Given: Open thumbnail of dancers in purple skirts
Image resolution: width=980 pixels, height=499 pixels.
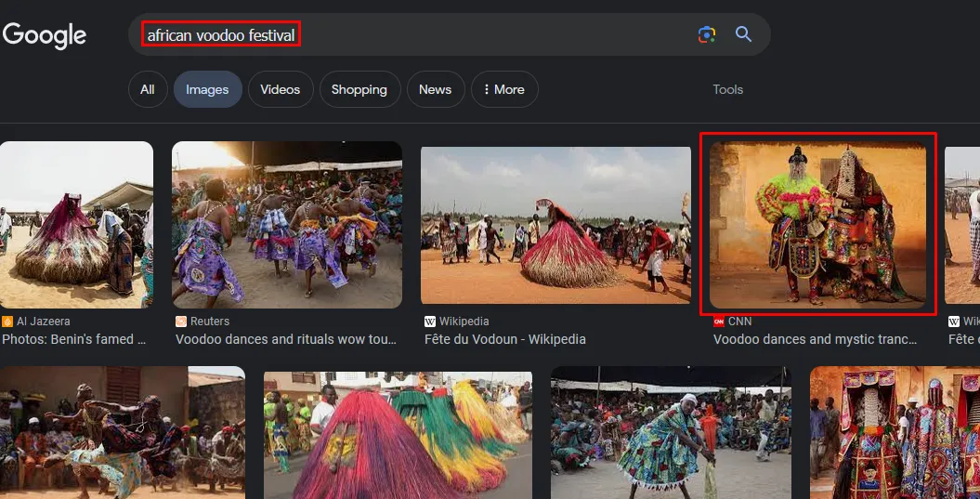Looking at the screenshot, I should [287, 225].
